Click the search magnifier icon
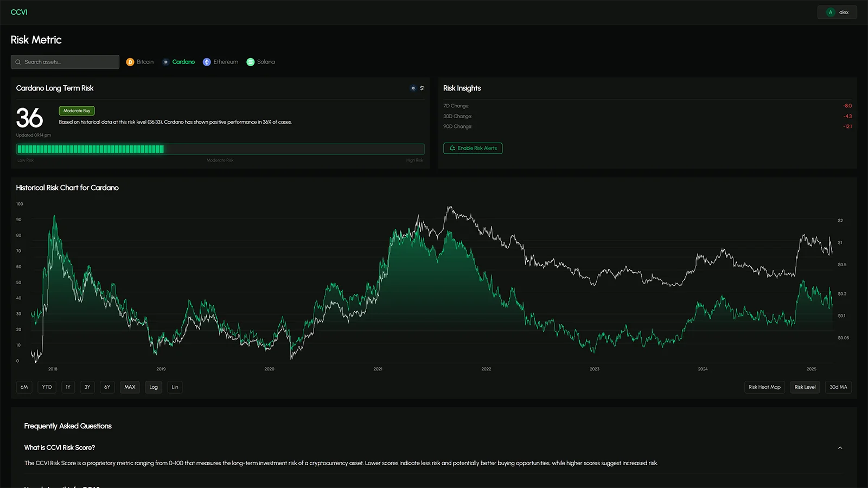The image size is (868, 488). tap(18, 62)
